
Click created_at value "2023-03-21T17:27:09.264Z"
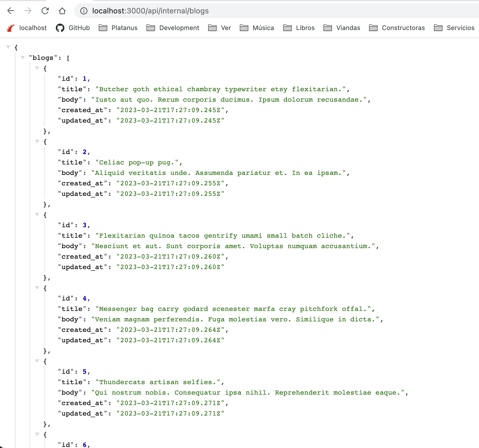pos(170,330)
